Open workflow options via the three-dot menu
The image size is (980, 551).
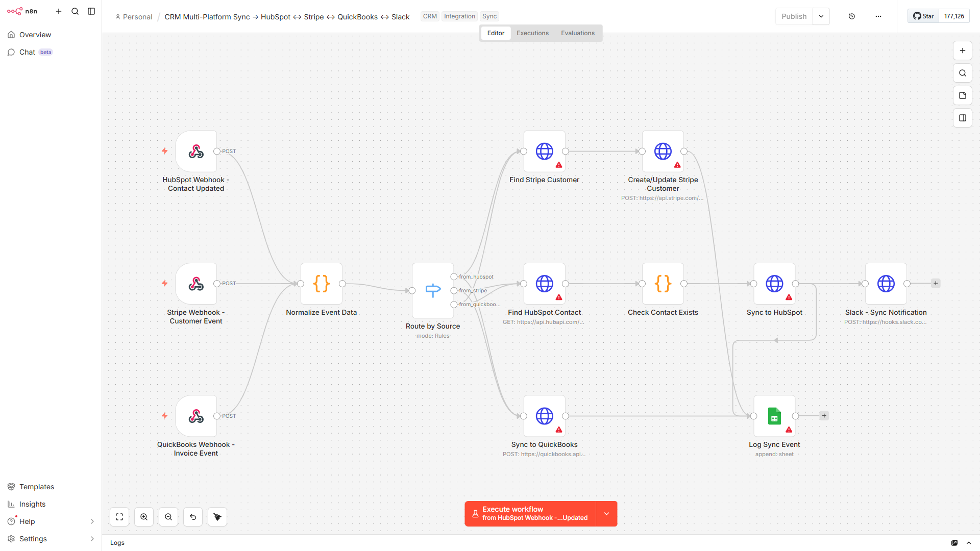pyautogui.click(x=878, y=16)
